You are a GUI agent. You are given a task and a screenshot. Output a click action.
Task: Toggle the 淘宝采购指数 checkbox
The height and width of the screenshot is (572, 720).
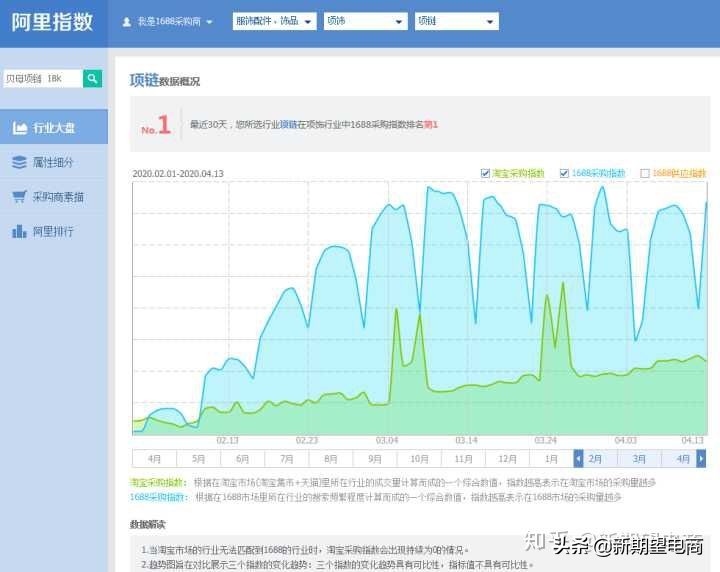click(485, 173)
